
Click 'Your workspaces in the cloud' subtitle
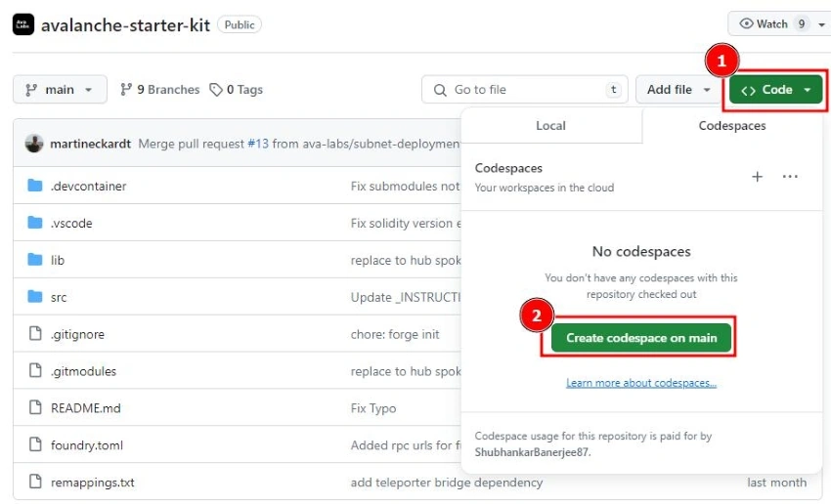545,188
